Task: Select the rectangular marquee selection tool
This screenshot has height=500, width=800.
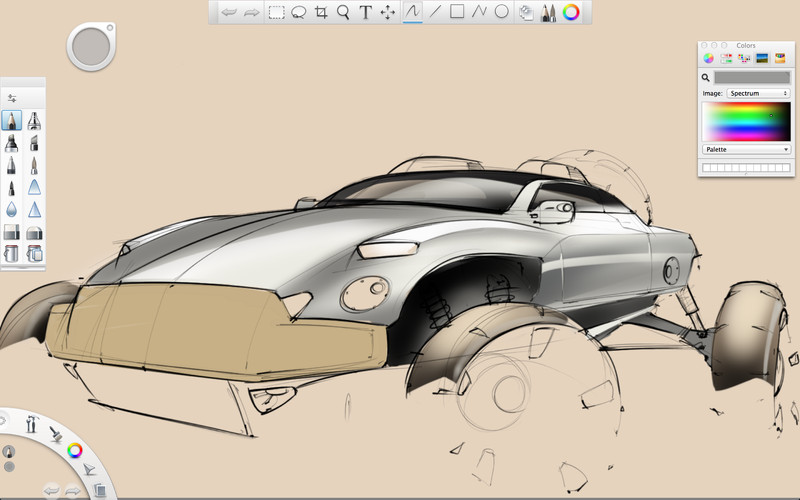Action: pos(276,13)
